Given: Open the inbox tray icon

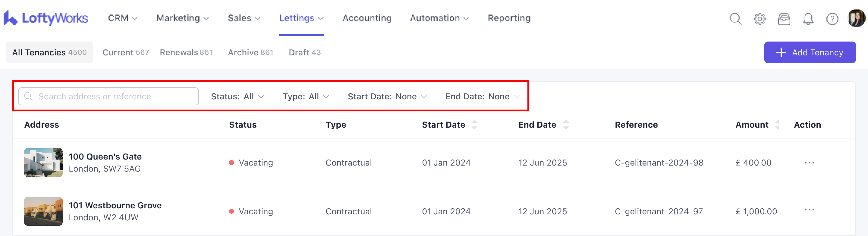Looking at the screenshot, I should (x=784, y=19).
